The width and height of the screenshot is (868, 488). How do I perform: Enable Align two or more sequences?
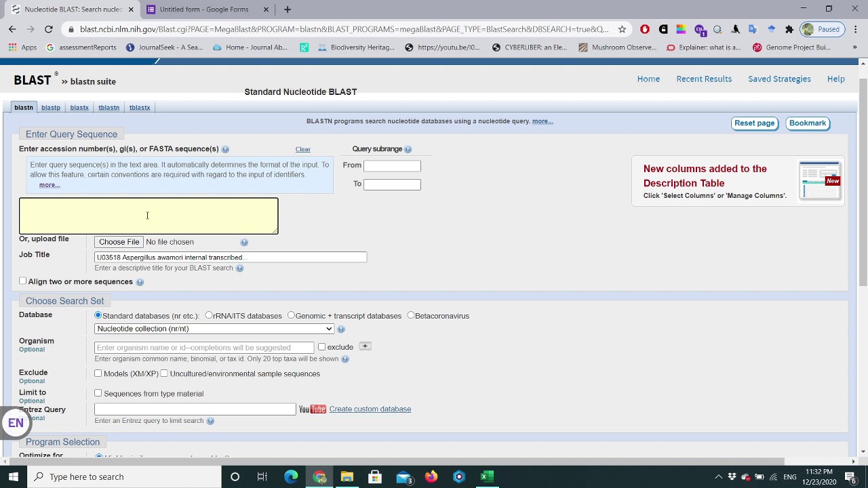click(23, 281)
